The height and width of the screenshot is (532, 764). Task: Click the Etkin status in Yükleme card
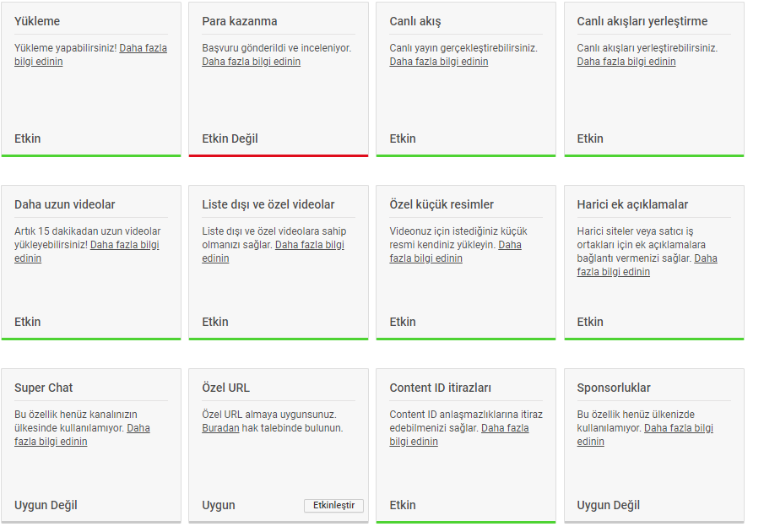point(28,138)
